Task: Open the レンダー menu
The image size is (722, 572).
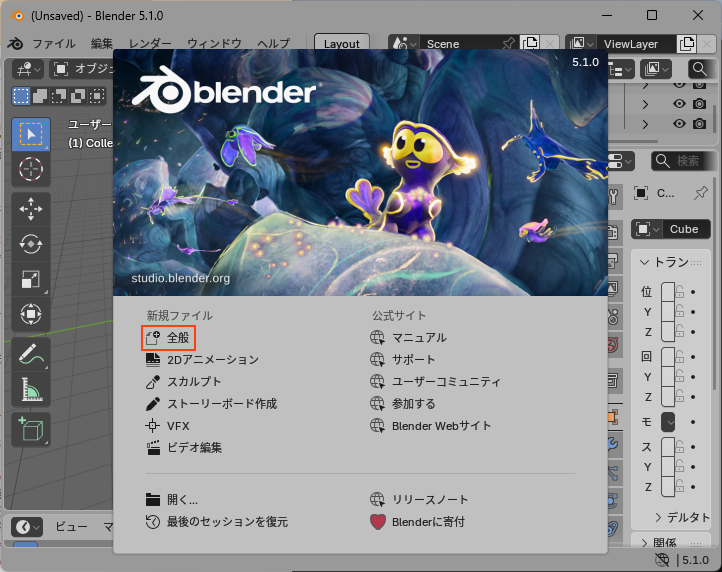Action: click(x=151, y=44)
